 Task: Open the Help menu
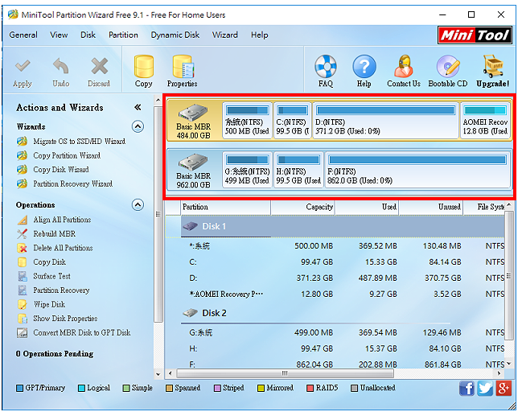(259, 35)
